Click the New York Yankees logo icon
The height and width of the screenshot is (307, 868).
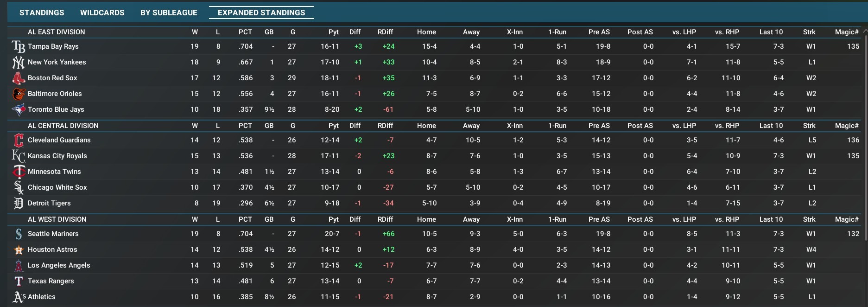coord(19,62)
